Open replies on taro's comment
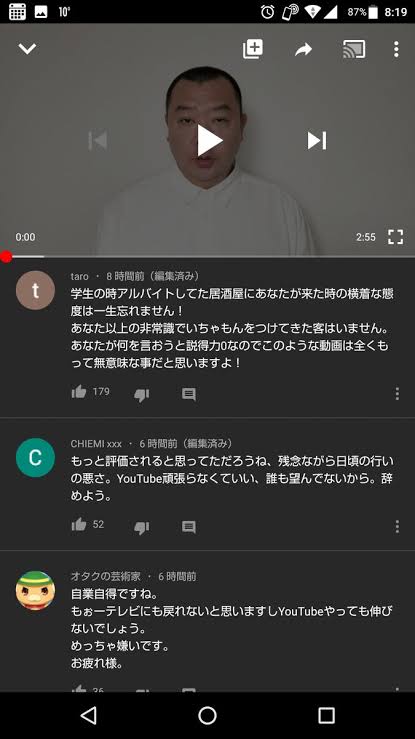Viewport: 415px width, 739px height. click(189, 394)
